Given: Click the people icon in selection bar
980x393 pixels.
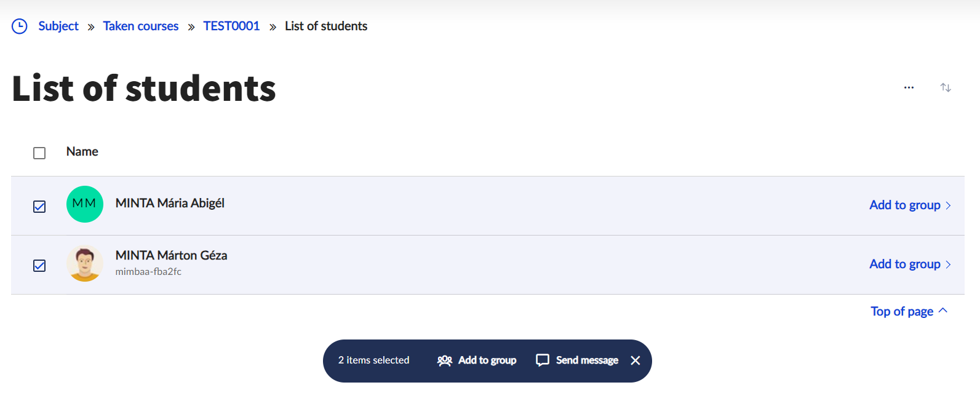Looking at the screenshot, I should point(445,360).
